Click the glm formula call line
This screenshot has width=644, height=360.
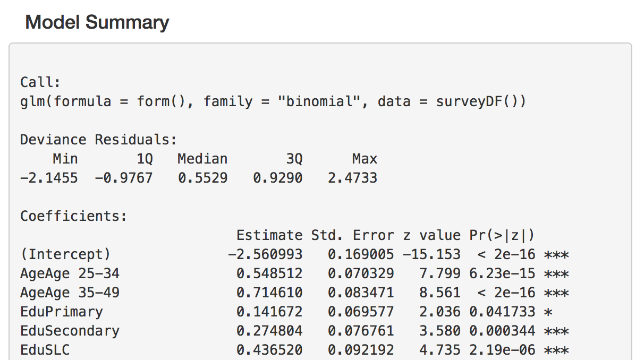click(x=273, y=101)
